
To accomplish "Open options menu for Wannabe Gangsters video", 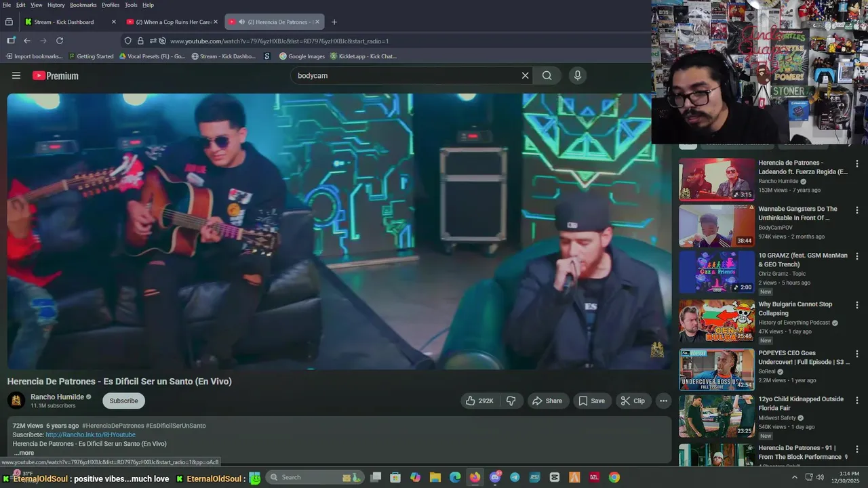I will [857, 210].
